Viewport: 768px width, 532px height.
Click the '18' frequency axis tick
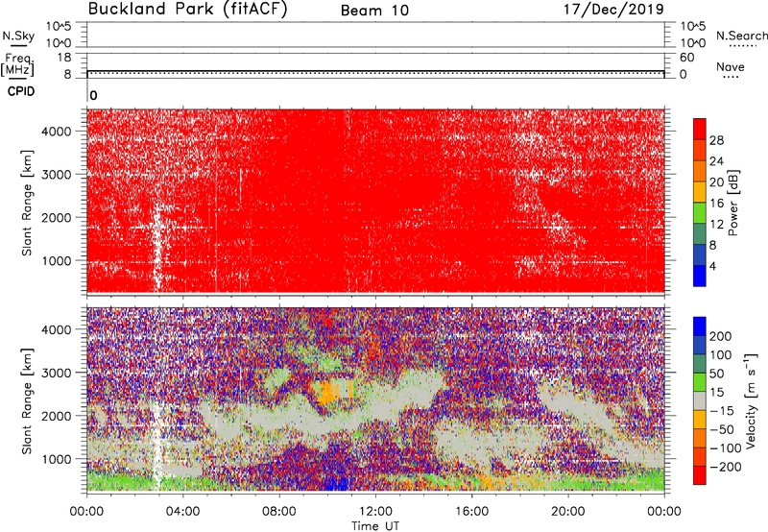64,58
